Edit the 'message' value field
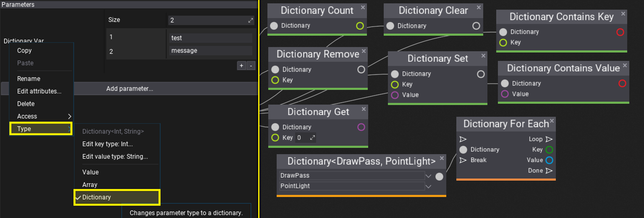Screen dimensions: 644x218 tap(211, 50)
